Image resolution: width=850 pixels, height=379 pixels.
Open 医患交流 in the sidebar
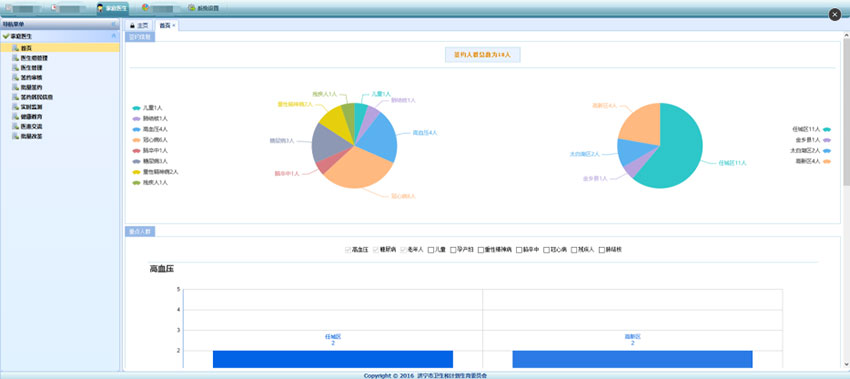pyautogui.click(x=31, y=126)
